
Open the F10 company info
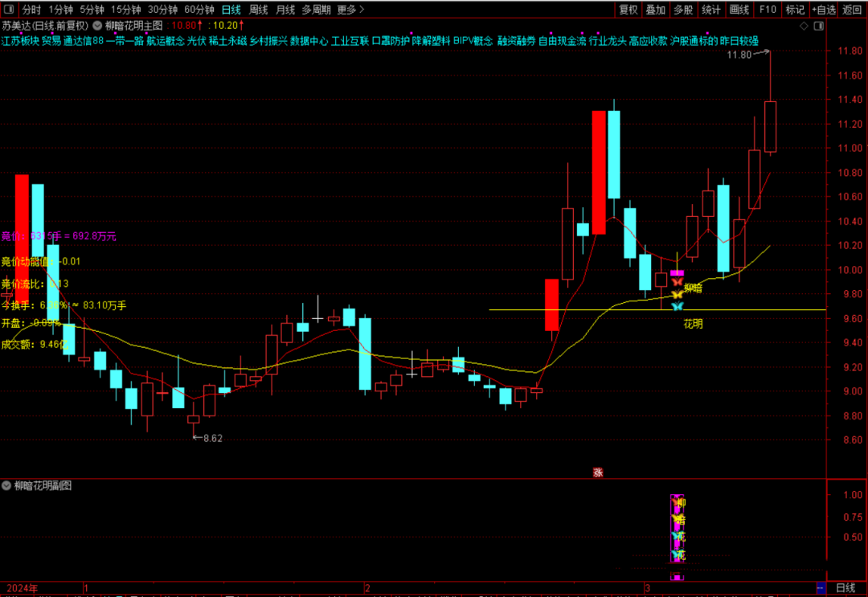768,10
